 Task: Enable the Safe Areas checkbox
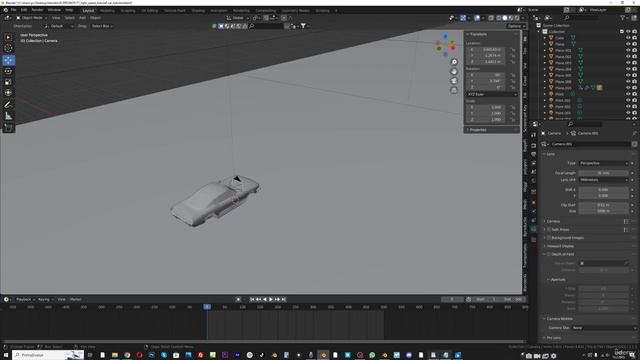click(x=549, y=230)
